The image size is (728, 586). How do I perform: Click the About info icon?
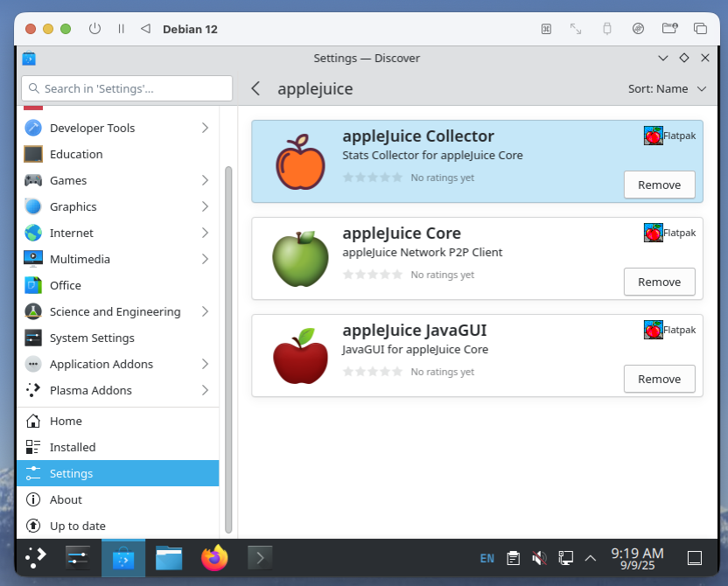click(33, 499)
